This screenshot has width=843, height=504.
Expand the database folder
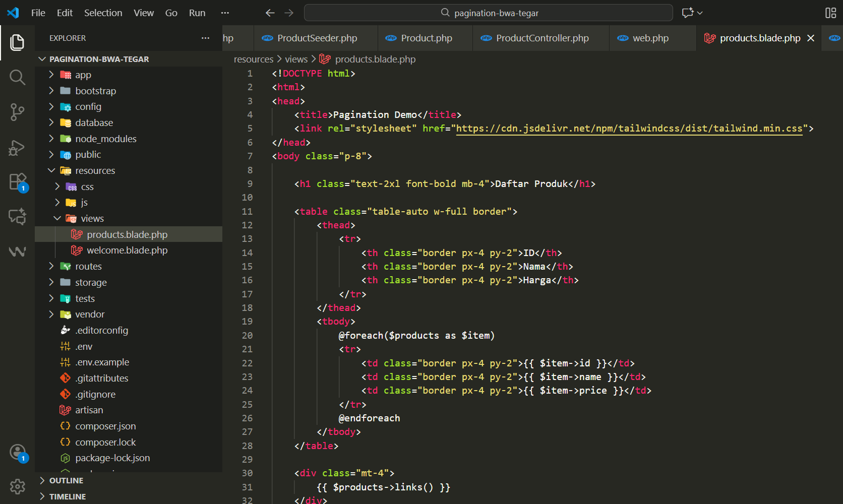94,123
